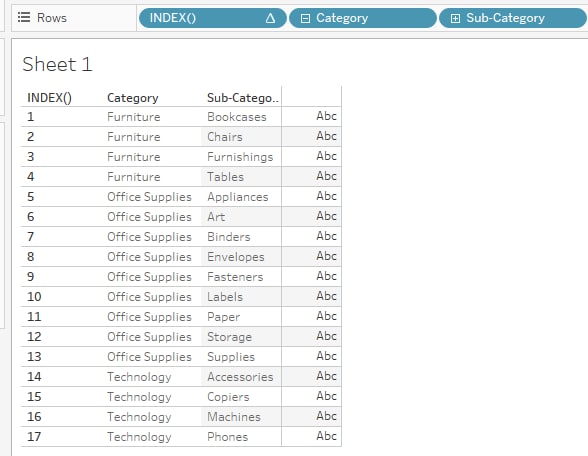Click the Category column header

tap(133, 98)
